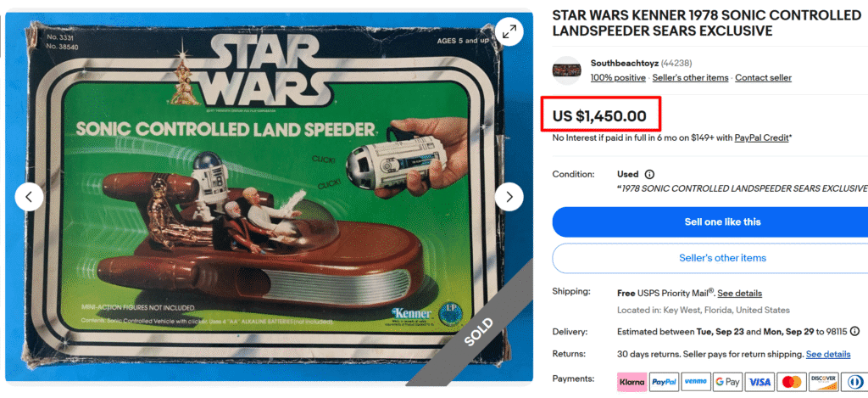Select the Google Pay payment icon

tap(727, 382)
